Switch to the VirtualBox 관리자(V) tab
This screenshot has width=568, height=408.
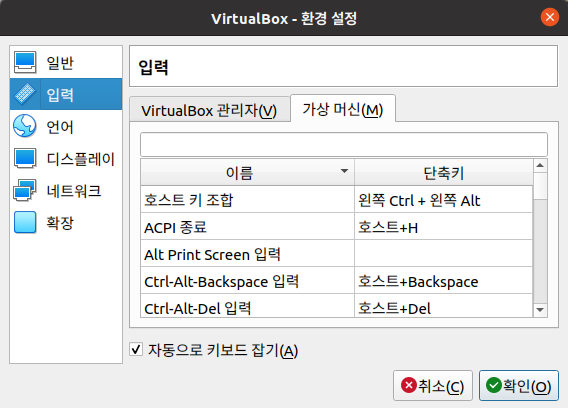coord(209,110)
